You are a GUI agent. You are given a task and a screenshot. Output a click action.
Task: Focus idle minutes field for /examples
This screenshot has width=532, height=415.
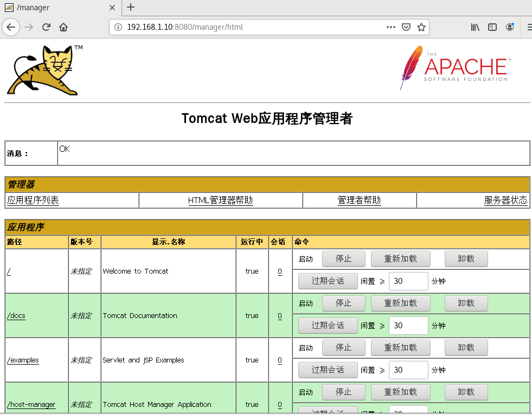408,370
